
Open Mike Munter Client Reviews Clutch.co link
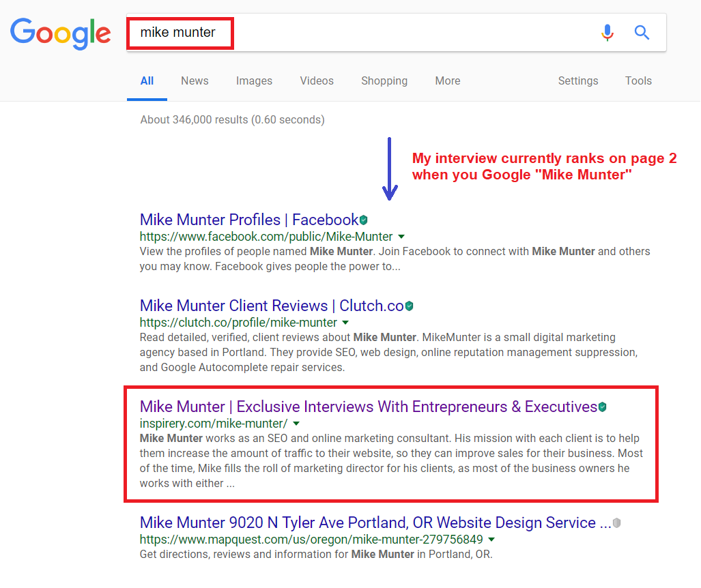pos(272,306)
